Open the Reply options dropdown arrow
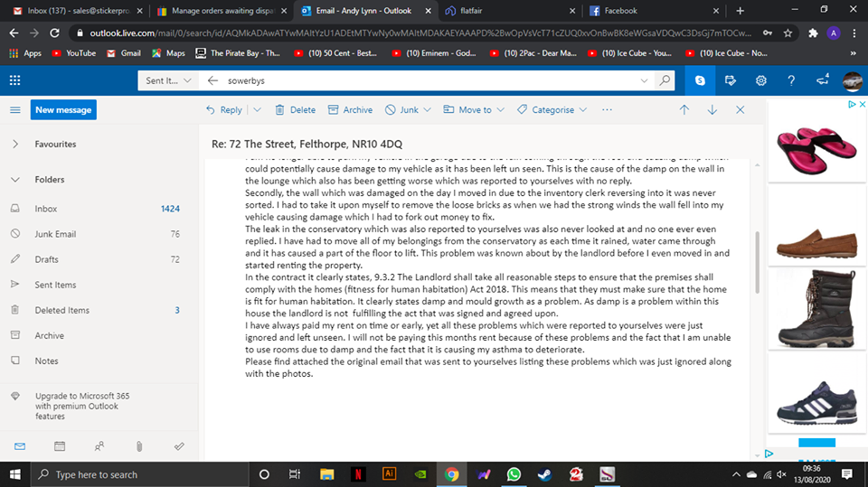The width and height of the screenshot is (868, 487). 257,109
